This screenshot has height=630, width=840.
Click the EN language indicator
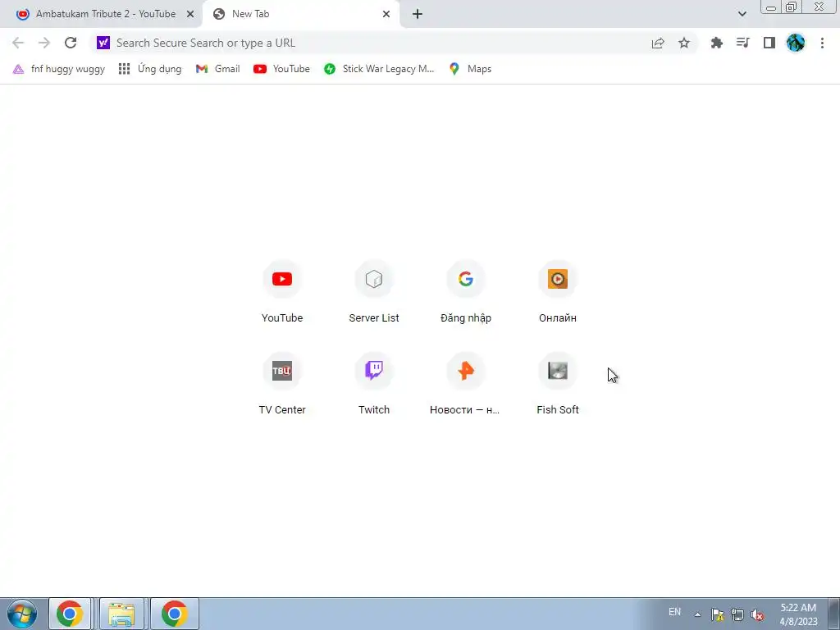674,612
